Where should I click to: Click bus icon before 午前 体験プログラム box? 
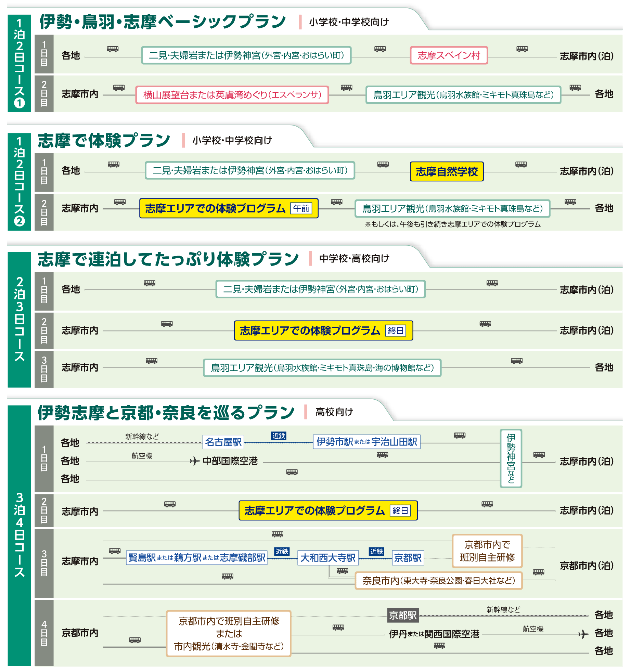point(120,202)
